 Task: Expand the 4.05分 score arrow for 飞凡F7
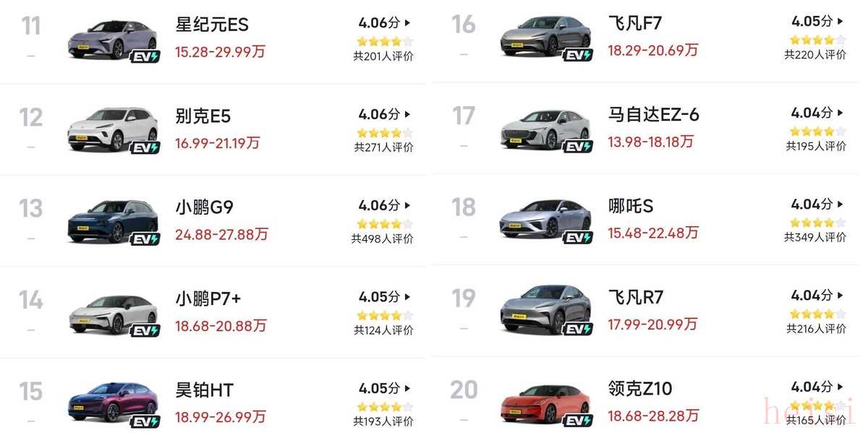841,22
